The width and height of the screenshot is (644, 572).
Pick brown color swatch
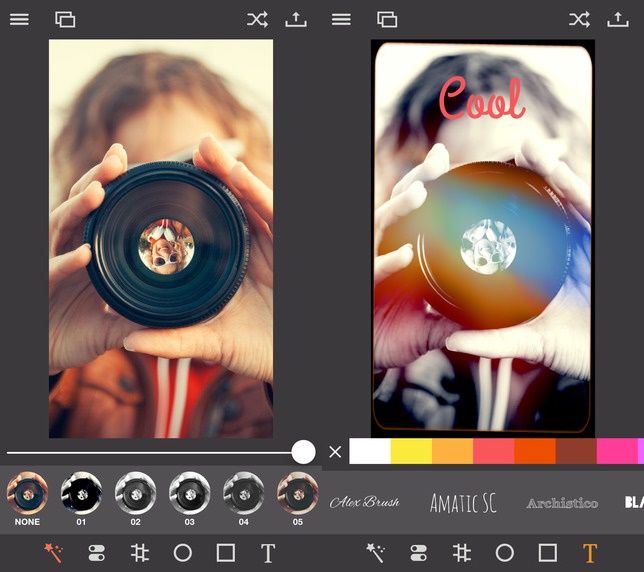tap(576, 451)
